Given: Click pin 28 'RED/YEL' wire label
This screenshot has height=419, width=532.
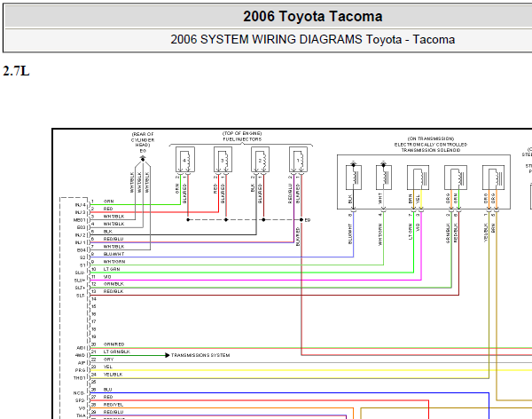Looking at the screenshot, I should click(113, 405).
